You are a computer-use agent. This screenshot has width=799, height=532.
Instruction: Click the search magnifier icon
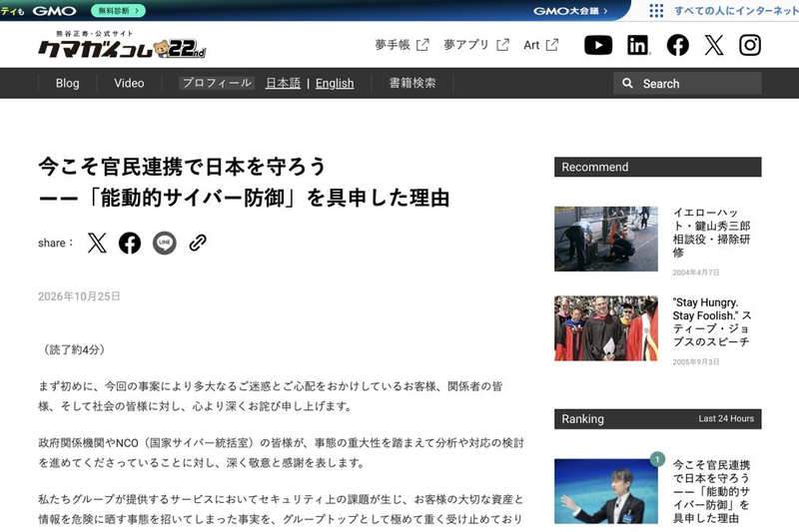click(x=628, y=84)
